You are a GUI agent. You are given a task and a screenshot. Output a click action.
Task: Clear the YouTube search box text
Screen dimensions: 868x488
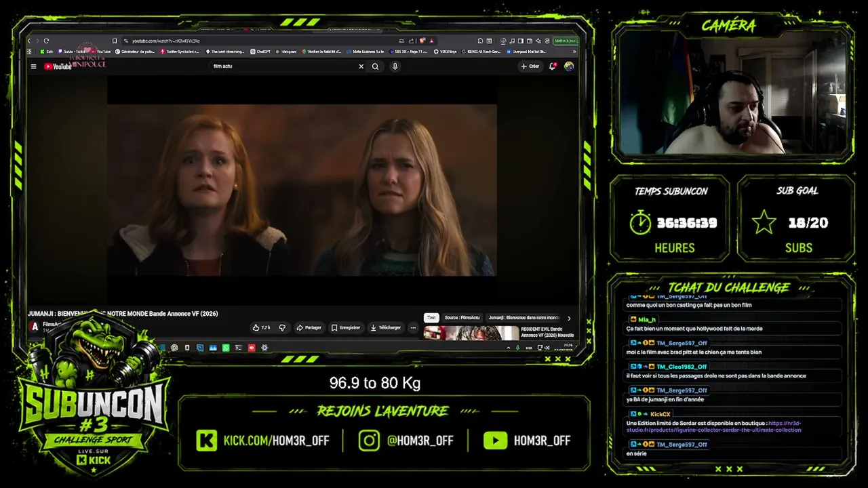[361, 66]
